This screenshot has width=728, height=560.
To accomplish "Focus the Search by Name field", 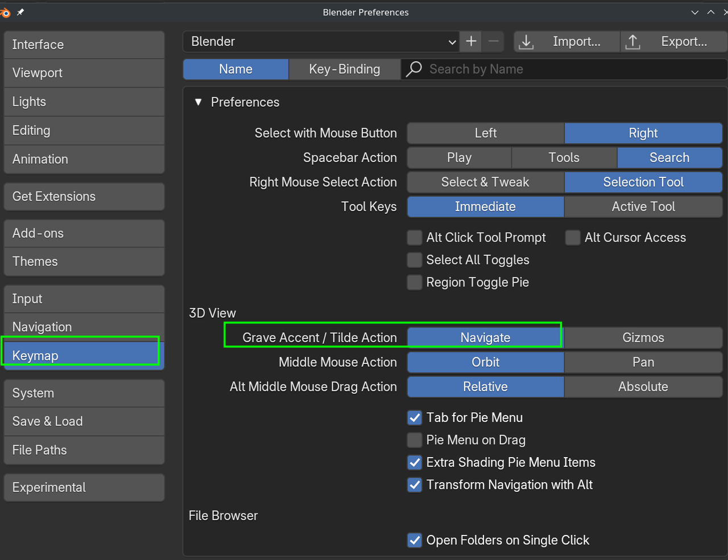I will pyautogui.click(x=564, y=69).
